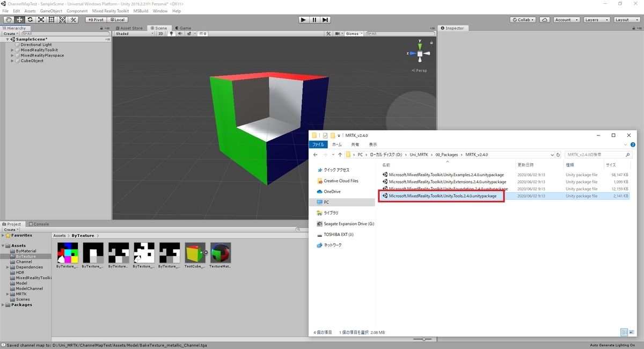Select Tools.2.4.0.unitypackage file
Screen dimensions: 644x349
442,196
